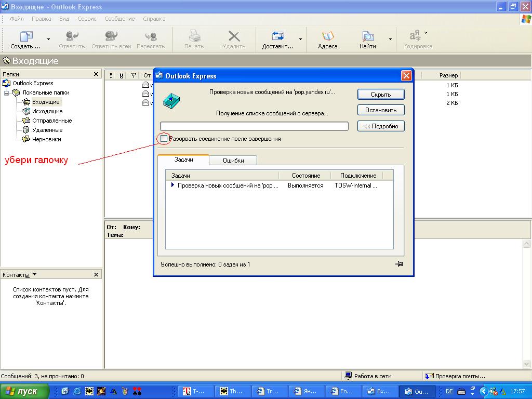Click the Доставить (Send/Receive) toolbar icon
Viewport: 532px width, 399px height.
click(278, 37)
